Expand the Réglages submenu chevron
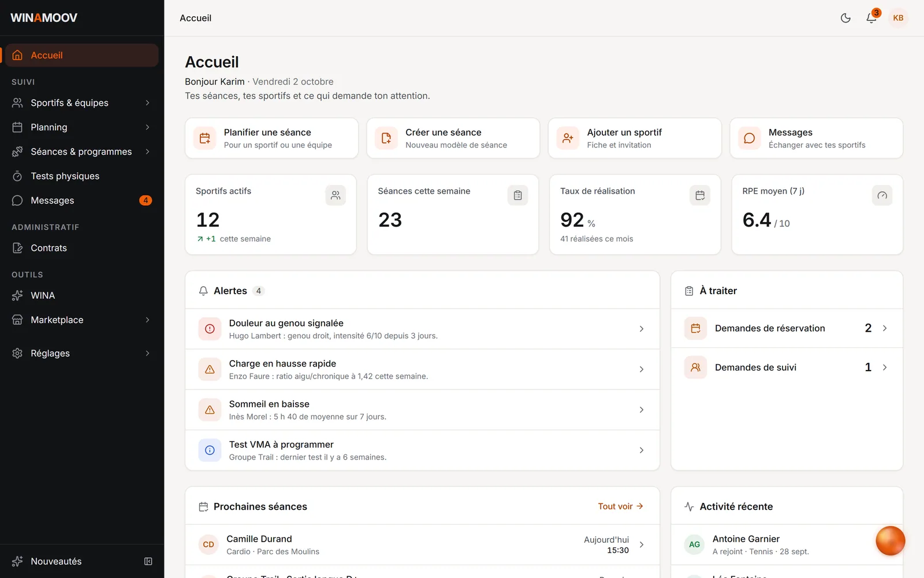Viewport: 924px width, 578px height. (x=148, y=353)
